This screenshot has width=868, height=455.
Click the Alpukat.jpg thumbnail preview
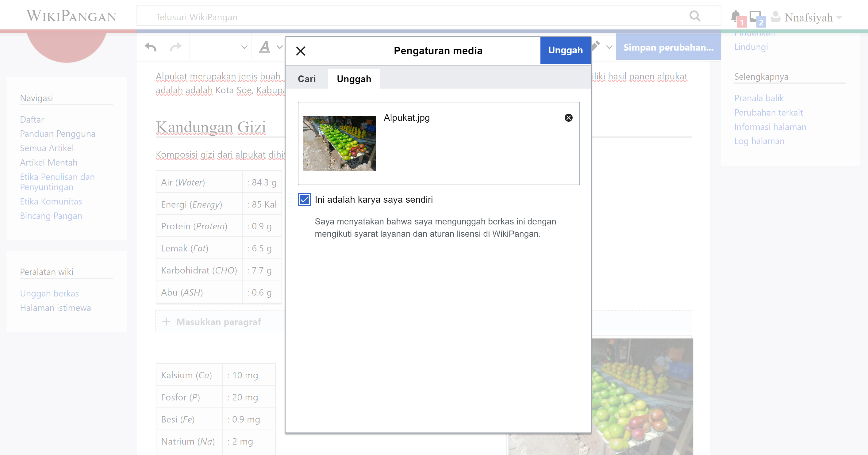point(339,143)
